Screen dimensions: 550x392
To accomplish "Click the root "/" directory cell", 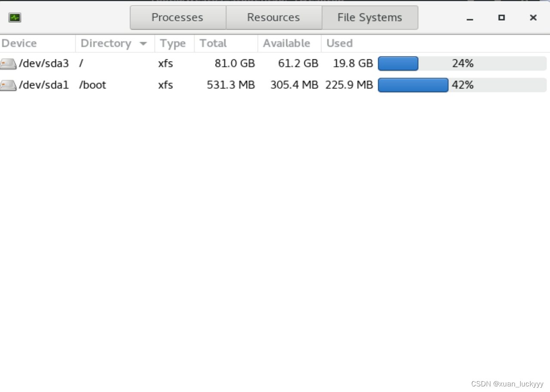I will (81, 64).
